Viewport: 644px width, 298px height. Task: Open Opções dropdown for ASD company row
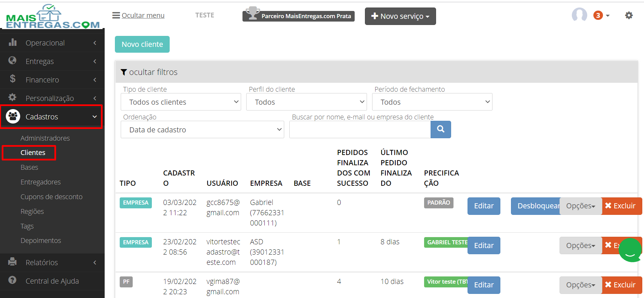581,246
